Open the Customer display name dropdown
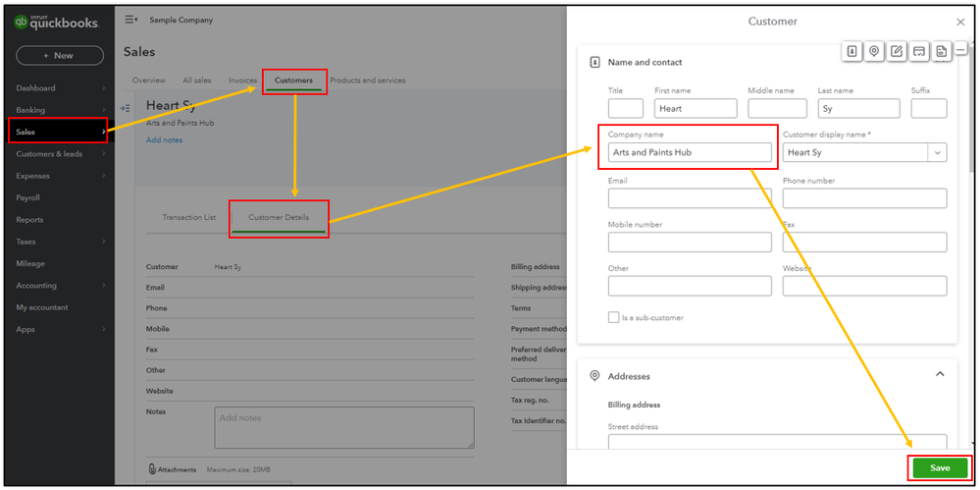The image size is (980, 490). coord(937,152)
